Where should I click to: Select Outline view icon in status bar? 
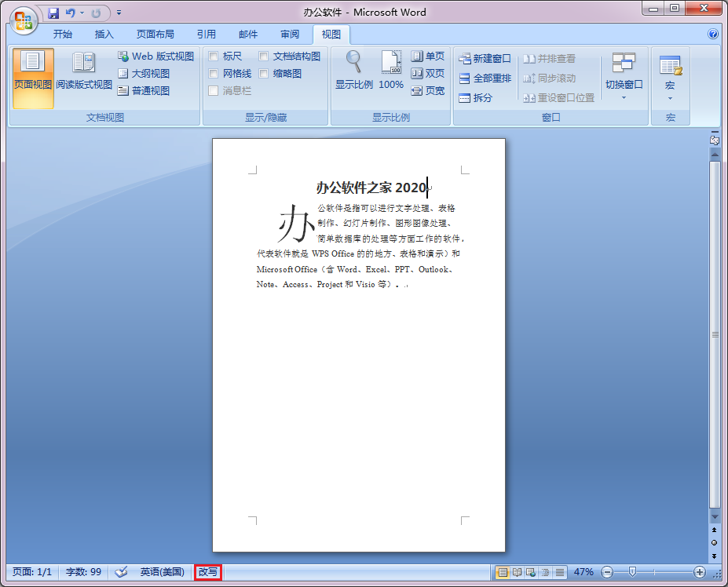point(546,572)
